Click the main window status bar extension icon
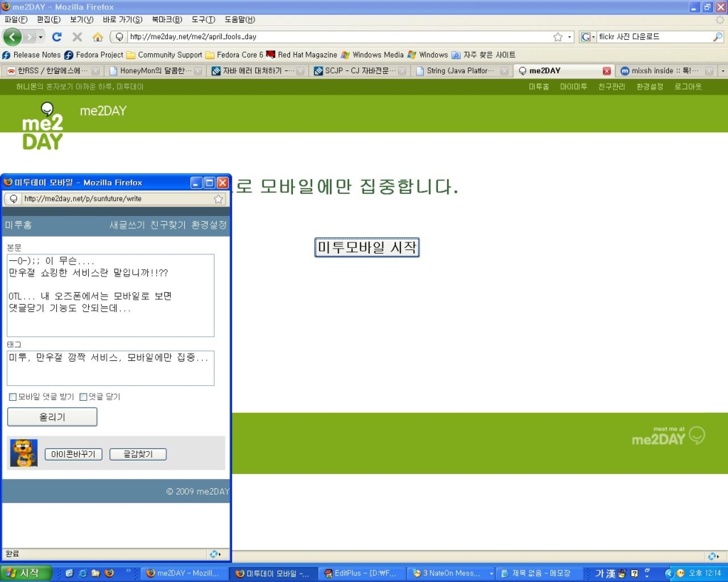Viewport: 728px width, 582px height. click(712, 556)
